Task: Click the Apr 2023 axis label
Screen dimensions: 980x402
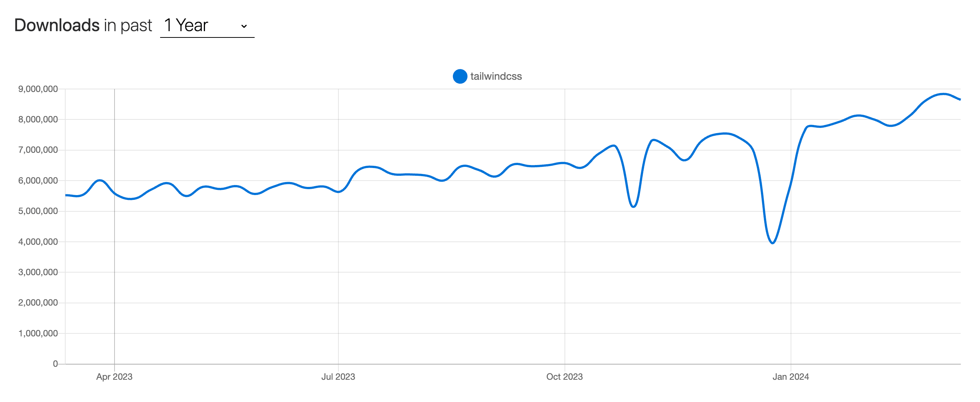Action: 114,377
